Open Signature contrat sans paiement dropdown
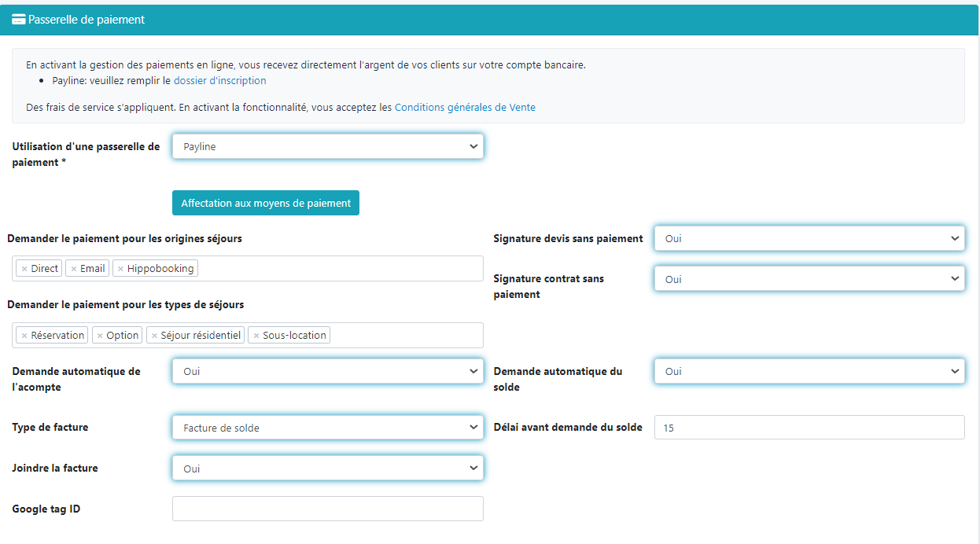This screenshot has height=544, width=980. 809,279
